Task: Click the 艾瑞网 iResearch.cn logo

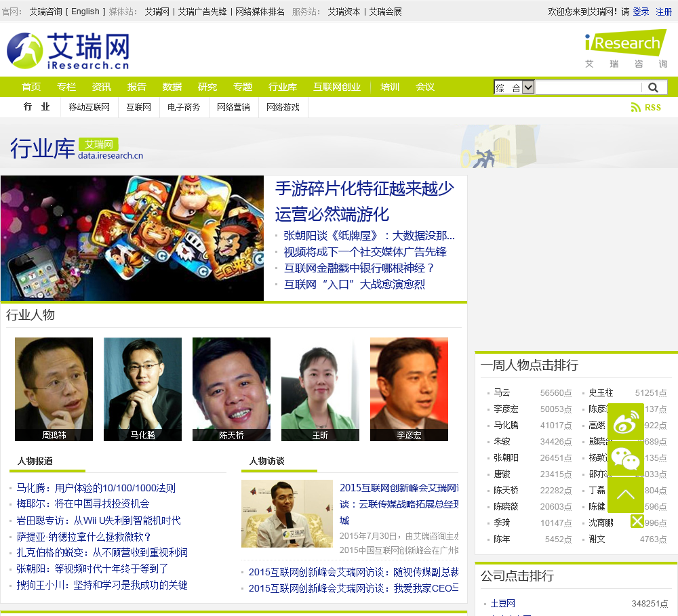Action: pyautogui.click(x=68, y=51)
